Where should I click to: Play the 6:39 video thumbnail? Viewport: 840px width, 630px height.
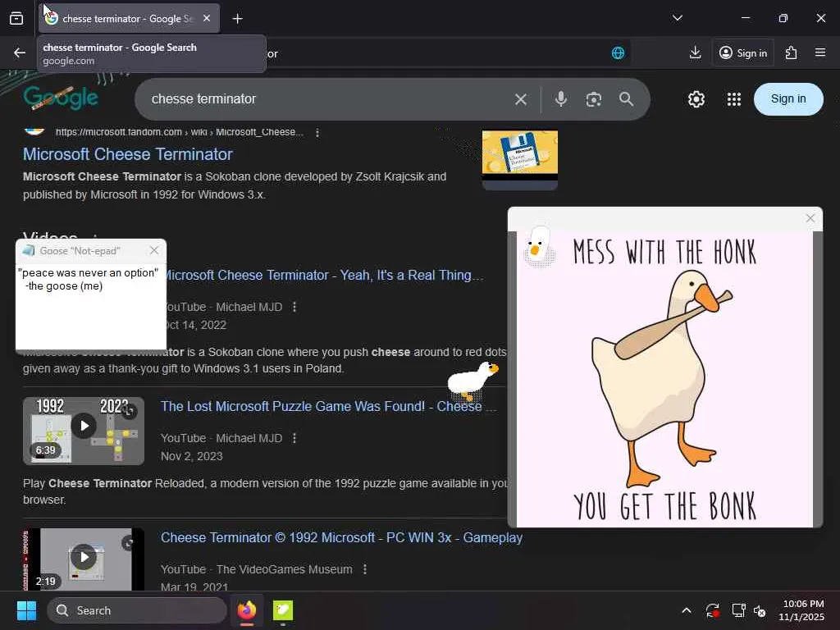[x=84, y=431]
